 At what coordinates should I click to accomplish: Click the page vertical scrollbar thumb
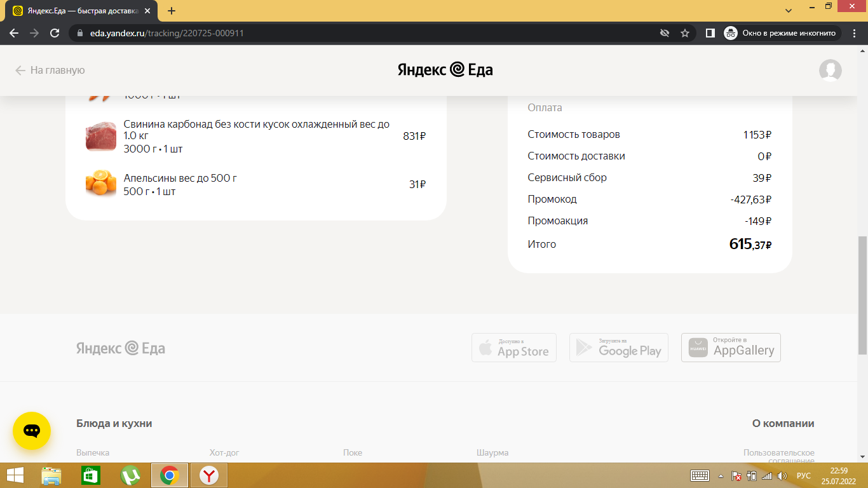[862, 295]
